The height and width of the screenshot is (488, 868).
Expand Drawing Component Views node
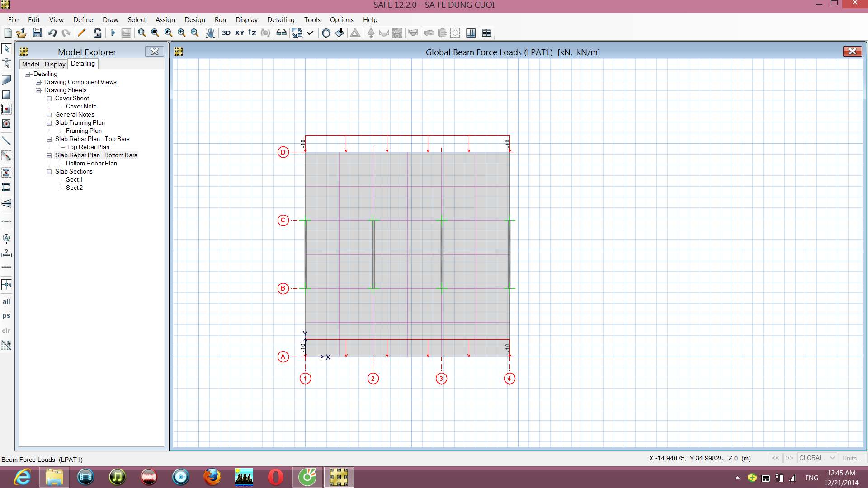(x=38, y=82)
